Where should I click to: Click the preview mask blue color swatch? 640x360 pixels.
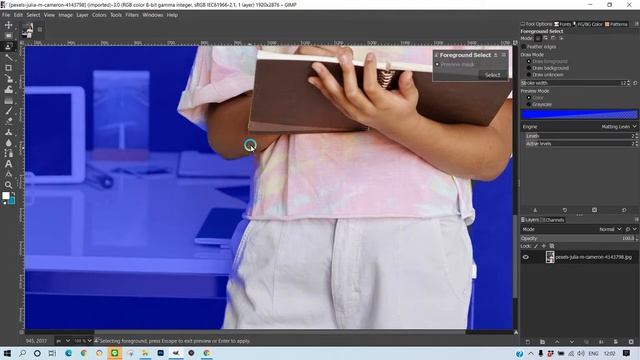click(x=579, y=115)
